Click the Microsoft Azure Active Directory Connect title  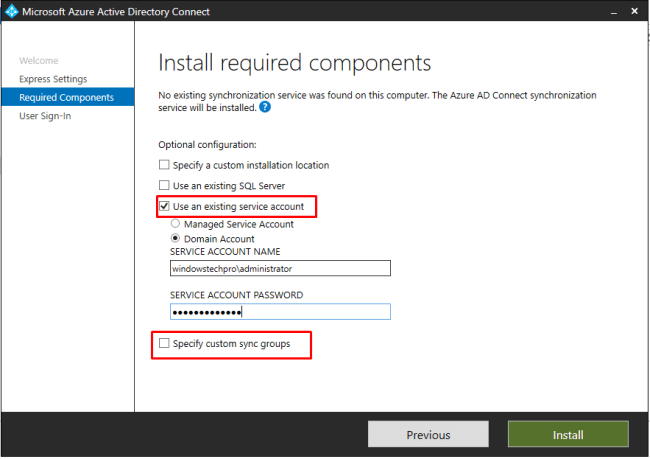[116, 12]
